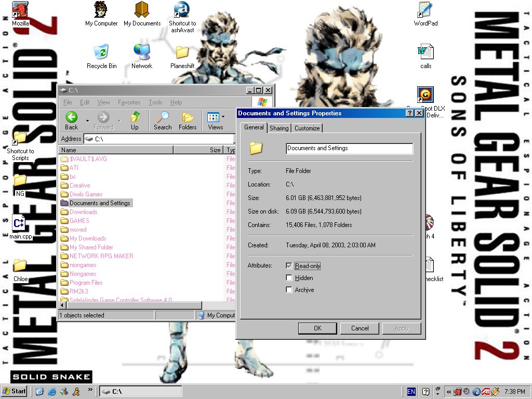The width and height of the screenshot is (532, 399).
Task: Check the Archive attribute checkbox
Action: pyautogui.click(x=289, y=290)
